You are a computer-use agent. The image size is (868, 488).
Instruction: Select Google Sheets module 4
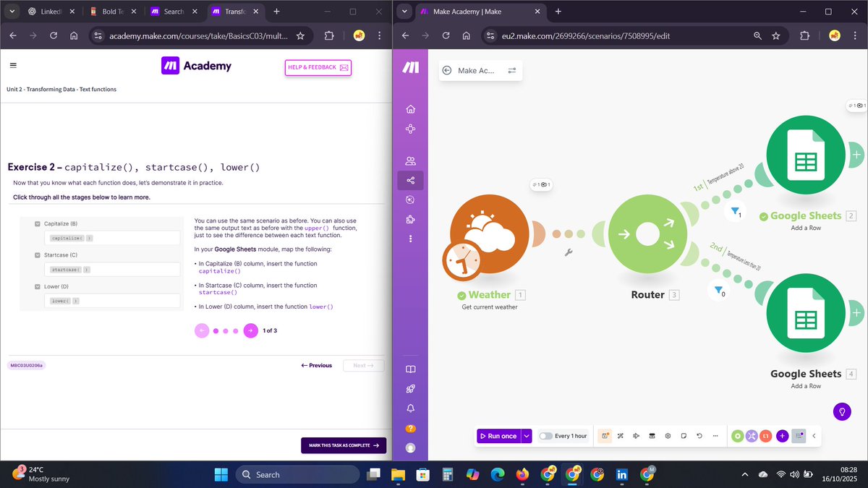click(x=805, y=313)
